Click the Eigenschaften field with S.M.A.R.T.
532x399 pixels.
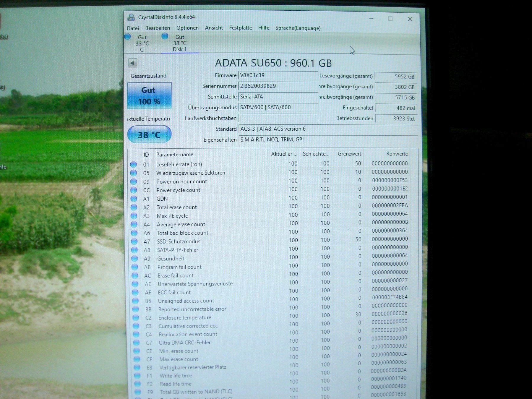(x=328, y=140)
